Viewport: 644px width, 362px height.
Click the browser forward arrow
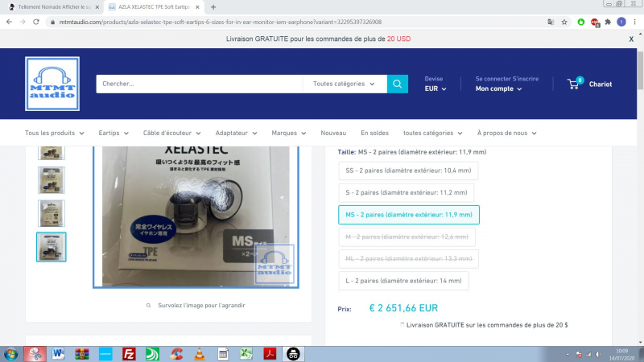click(x=23, y=22)
